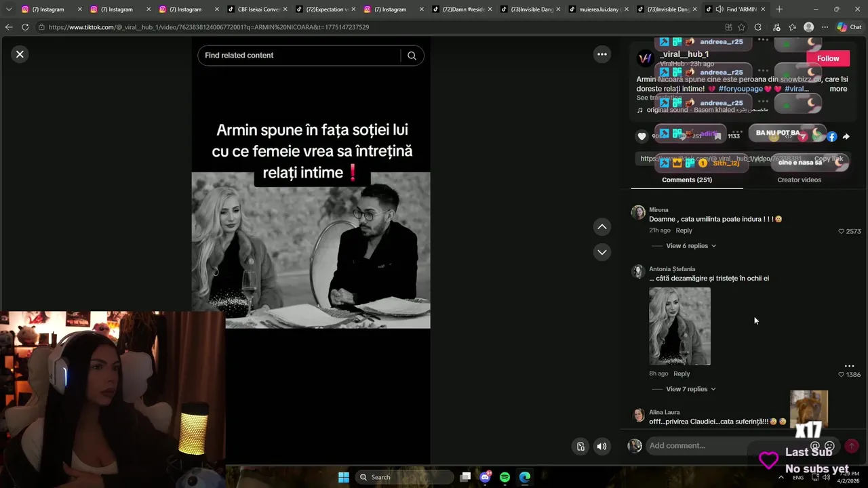Show hidden system tray icons chevron
This screenshot has width=868, height=488.
781,477
